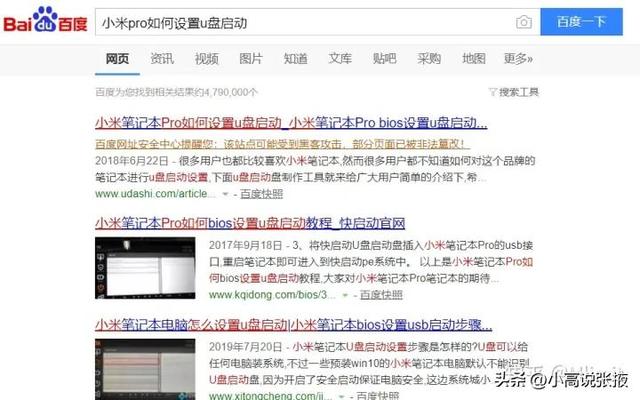Open the 快启动官网 bios tutorial result
Screen dimensions: 640x400
(x=250, y=223)
